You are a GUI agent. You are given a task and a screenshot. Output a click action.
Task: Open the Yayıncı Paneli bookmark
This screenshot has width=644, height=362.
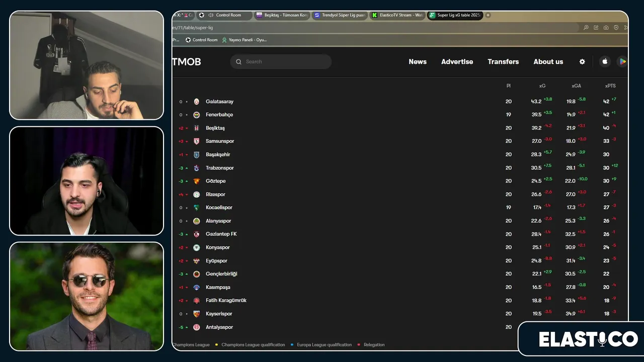click(x=244, y=40)
